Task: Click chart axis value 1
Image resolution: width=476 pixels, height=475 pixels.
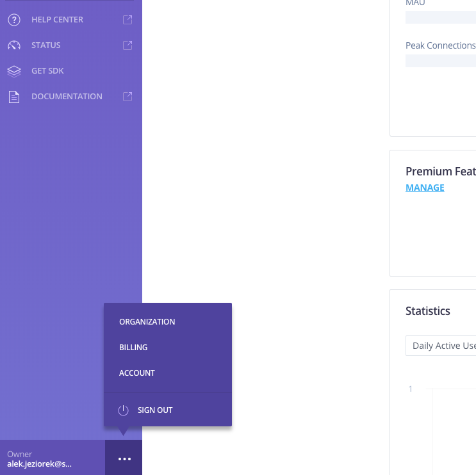Action: [x=411, y=389]
